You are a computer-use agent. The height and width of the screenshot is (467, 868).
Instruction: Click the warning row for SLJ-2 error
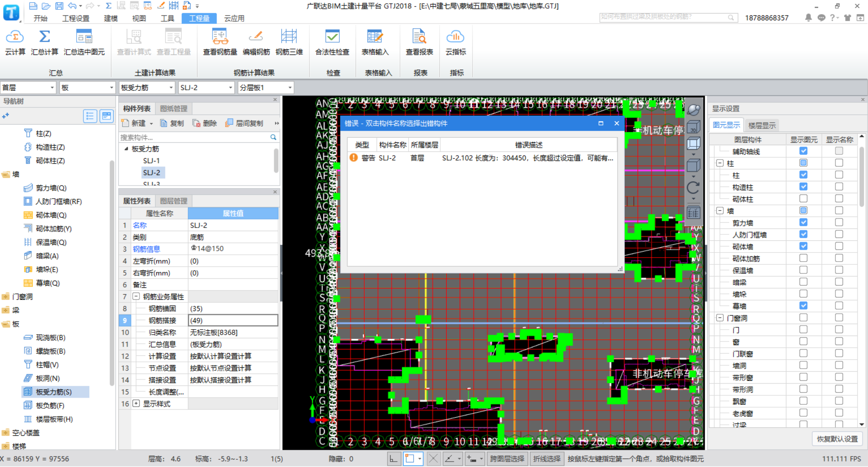482,158
